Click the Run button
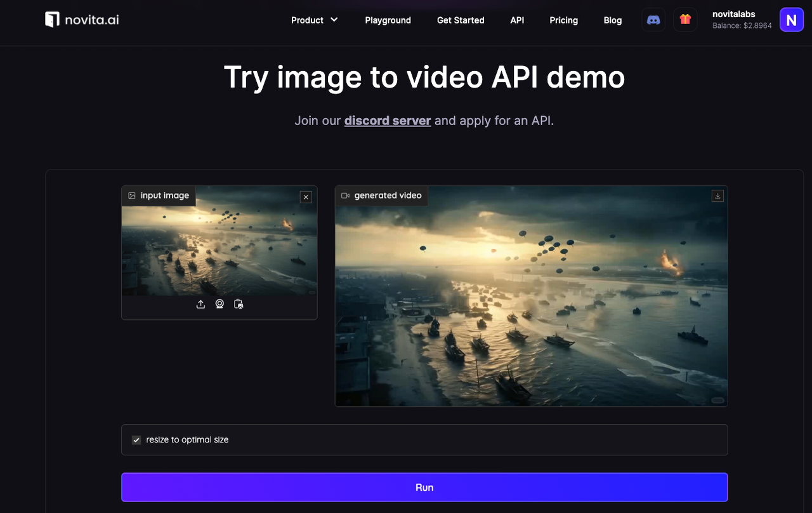The width and height of the screenshot is (812, 513). point(424,488)
